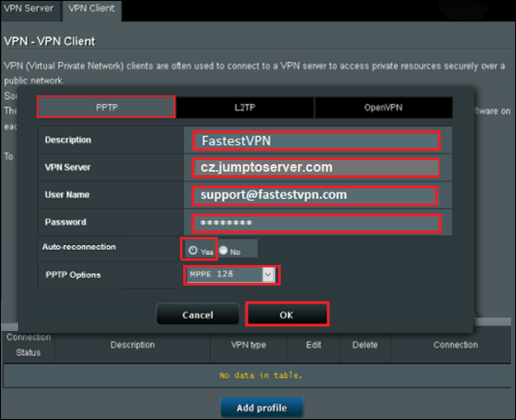This screenshot has width=516, height=420.
Task: Click the 'Password' row label
Action: click(x=65, y=222)
